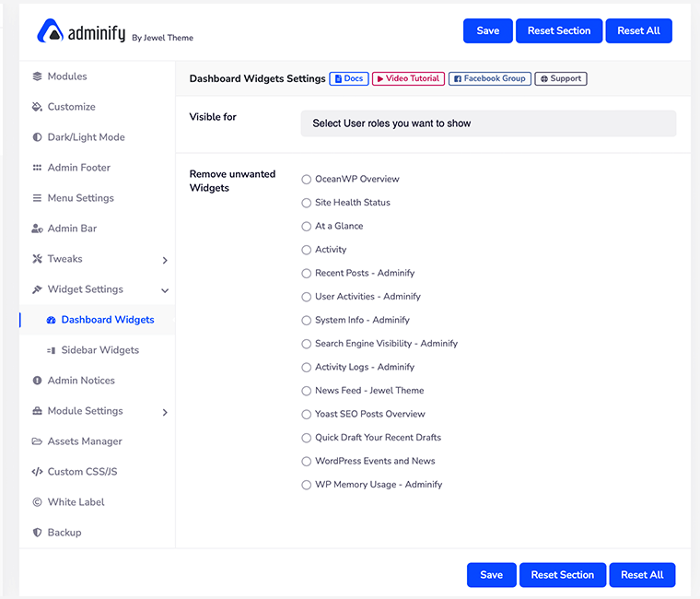
Task: Expand the Tweaks submenu chevron
Action: click(x=165, y=260)
